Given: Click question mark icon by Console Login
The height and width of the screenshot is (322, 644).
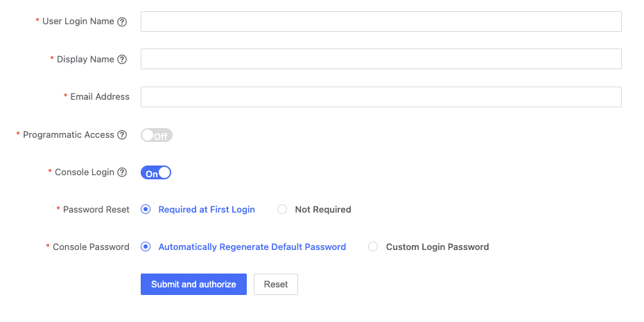Looking at the screenshot, I should [122, 172].
